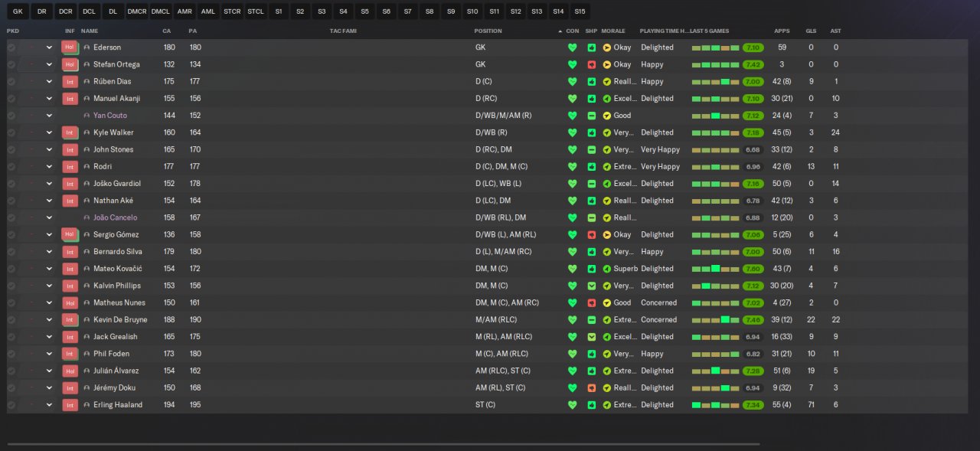The image size is (980, 451).
Task: Select the DCR position tab
Action: (x=65, y=11)
